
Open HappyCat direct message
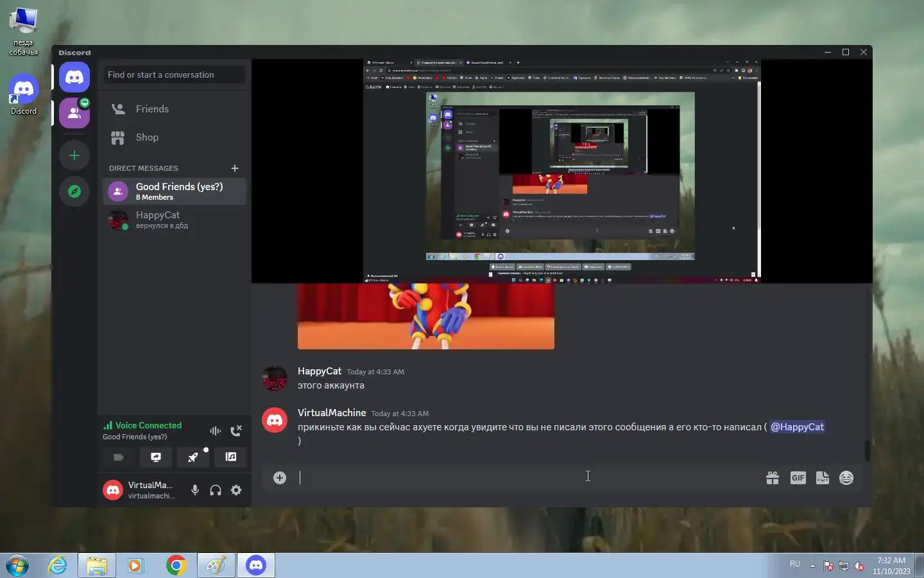coord(175,220)
